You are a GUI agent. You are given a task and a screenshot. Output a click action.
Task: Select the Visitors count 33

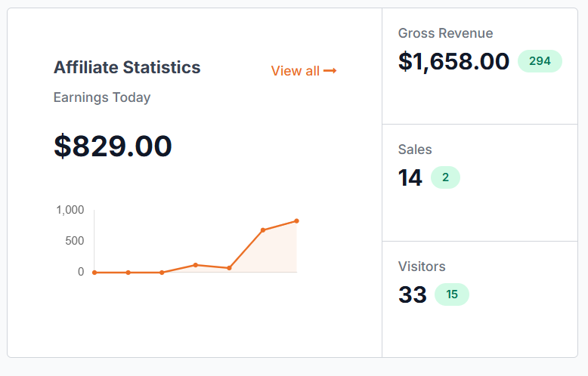click(x=413, y=294)
